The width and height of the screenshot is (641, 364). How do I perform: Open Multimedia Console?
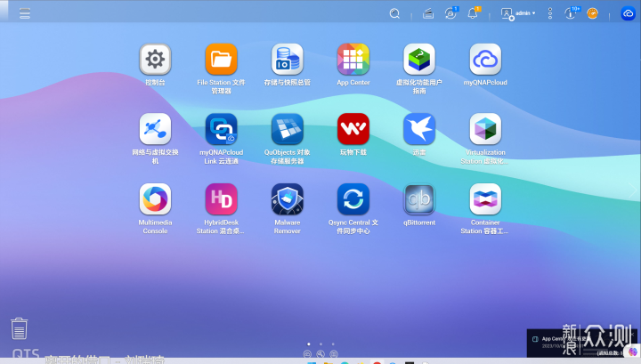point(155,199)
